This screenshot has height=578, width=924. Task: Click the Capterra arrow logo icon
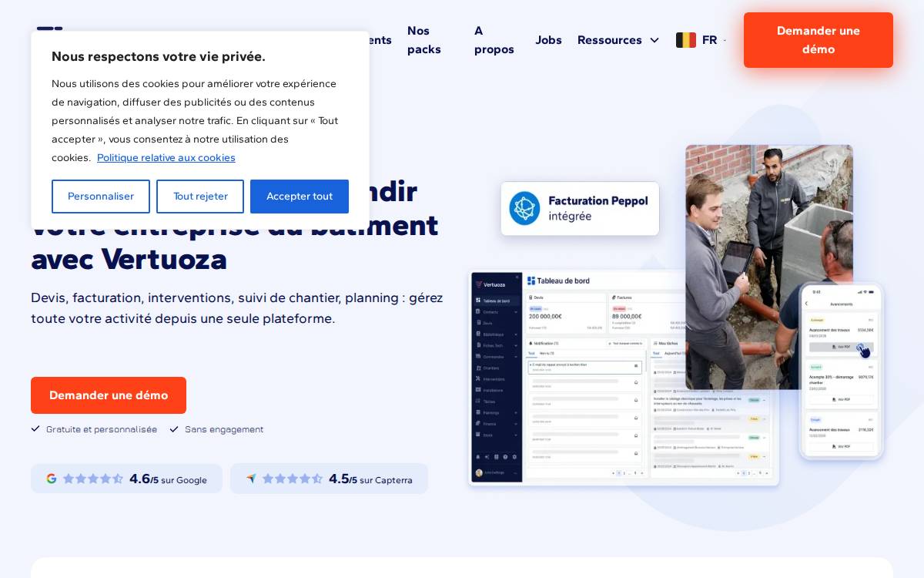[x=251, y=479]
